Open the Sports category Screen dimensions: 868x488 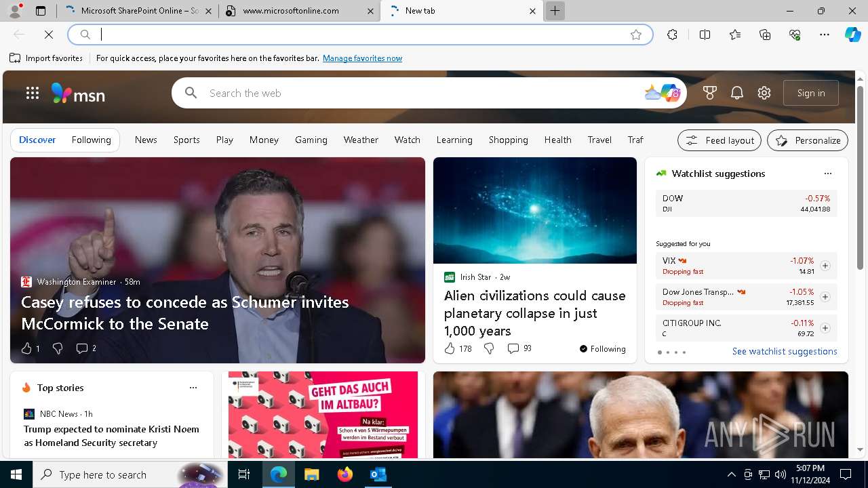pyautogui.click(x=186, y=140)
